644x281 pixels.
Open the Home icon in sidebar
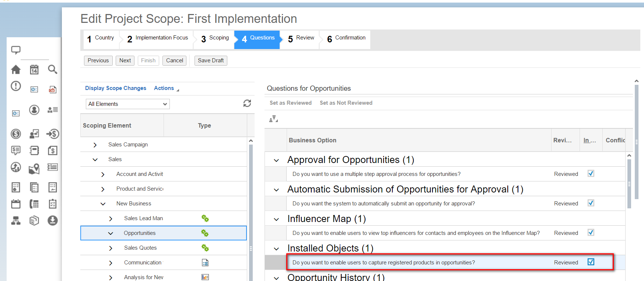[16, 69]
